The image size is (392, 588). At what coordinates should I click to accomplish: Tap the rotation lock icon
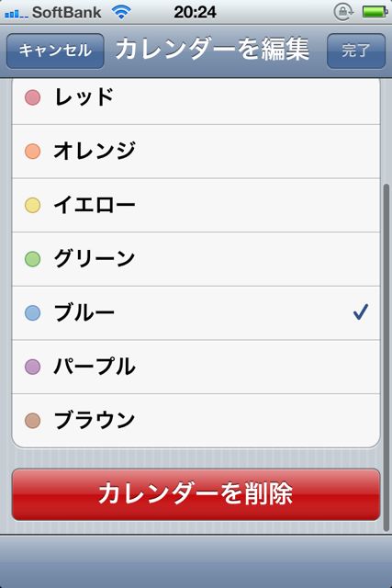(x=343, y=12)
